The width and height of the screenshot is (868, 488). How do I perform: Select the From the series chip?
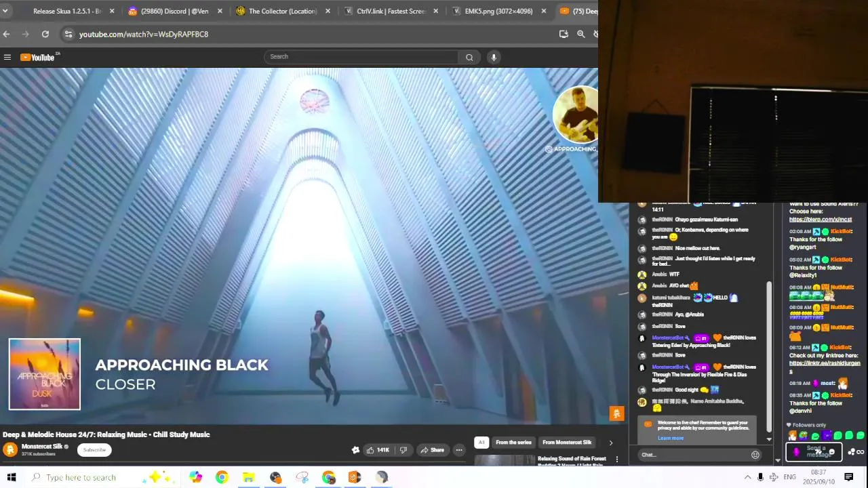pos(513,443)
